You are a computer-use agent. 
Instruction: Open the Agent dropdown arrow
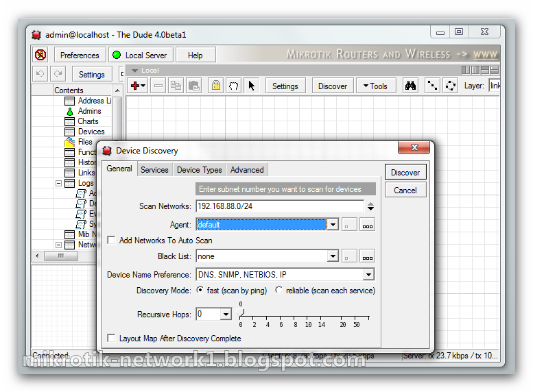click(333, 225)
